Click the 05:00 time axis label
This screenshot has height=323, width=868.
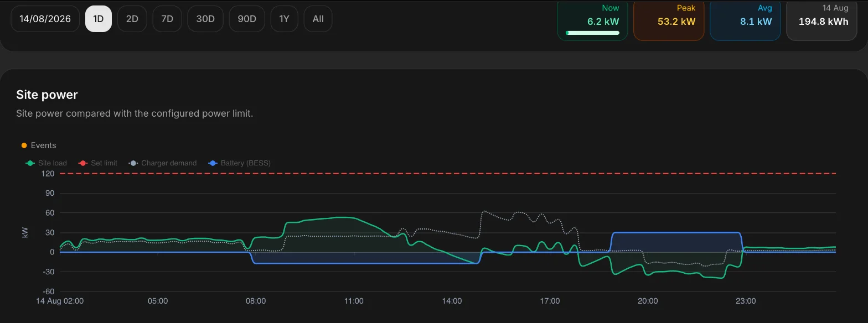point(158,301)
